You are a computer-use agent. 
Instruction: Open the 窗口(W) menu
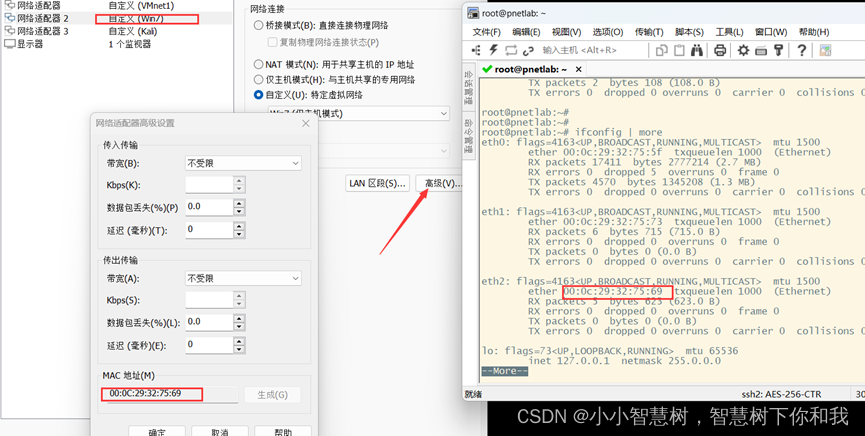pos(771,33)
